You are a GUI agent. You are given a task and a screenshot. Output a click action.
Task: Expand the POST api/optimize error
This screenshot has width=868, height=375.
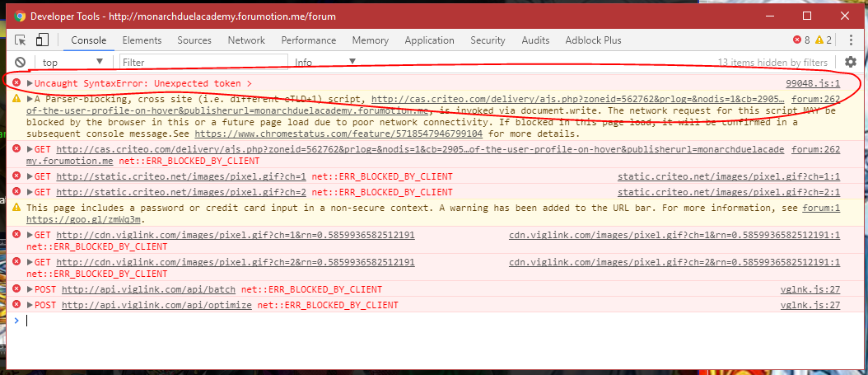30,305
